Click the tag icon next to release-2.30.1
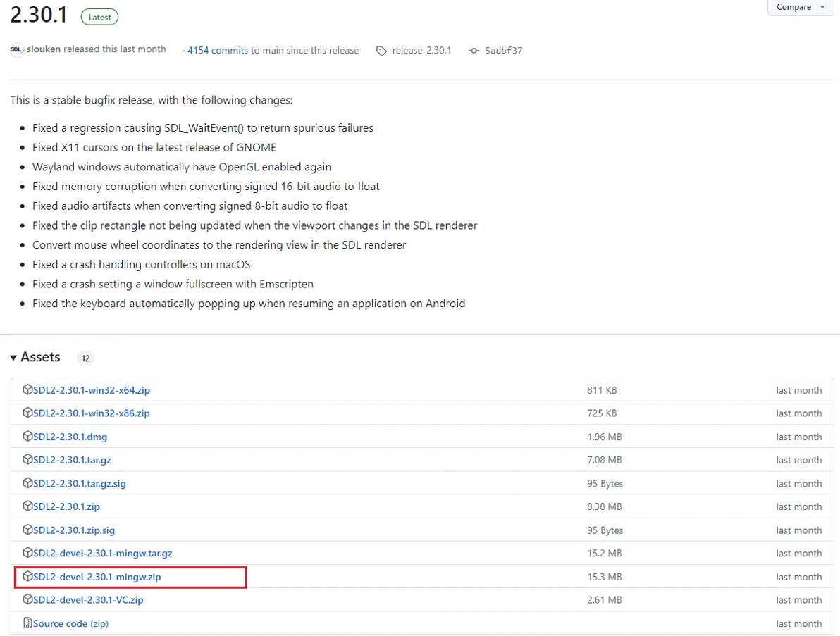840x636 pixels. click(381, 51)
